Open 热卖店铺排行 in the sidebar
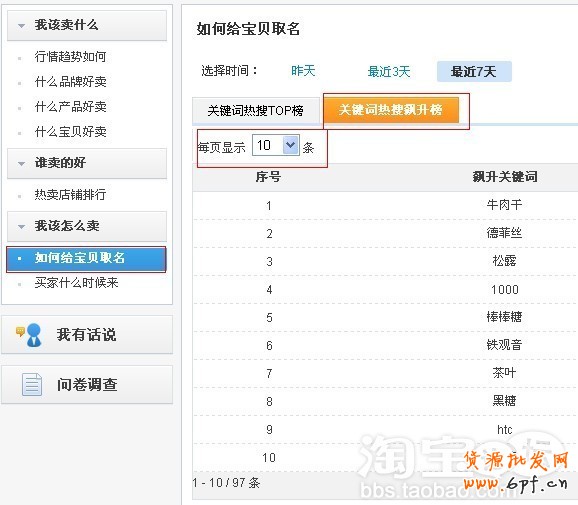 click(70, 194)
